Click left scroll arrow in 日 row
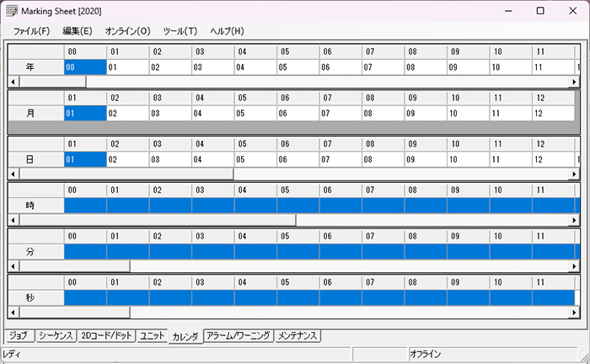Screen dimensions: 590x364 [x=13, y=174]
